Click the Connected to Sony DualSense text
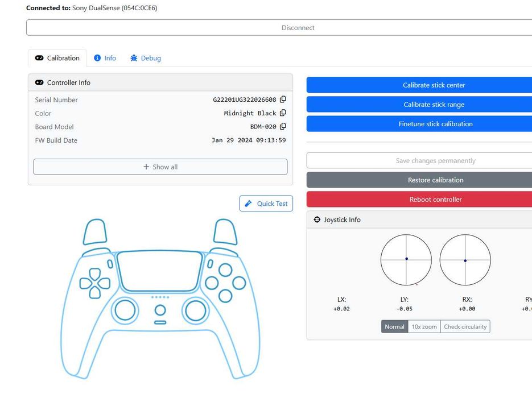532x398 pixels. pyautogui.click(x=92, y=8)
